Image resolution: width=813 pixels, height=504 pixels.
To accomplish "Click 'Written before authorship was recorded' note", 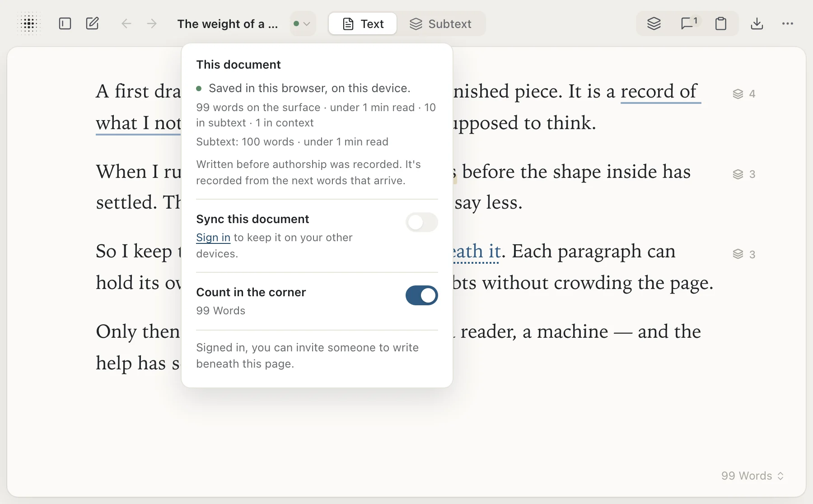I will (x=308, y=173).
